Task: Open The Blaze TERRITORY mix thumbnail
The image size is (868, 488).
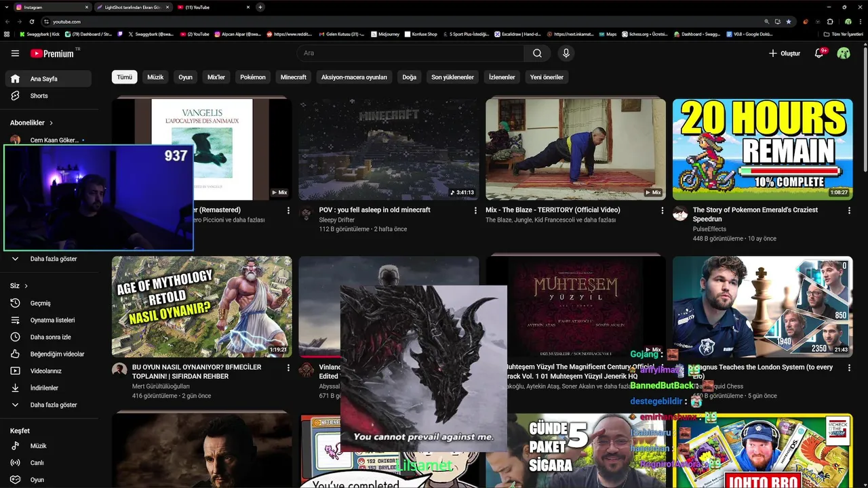Action: 576,149
